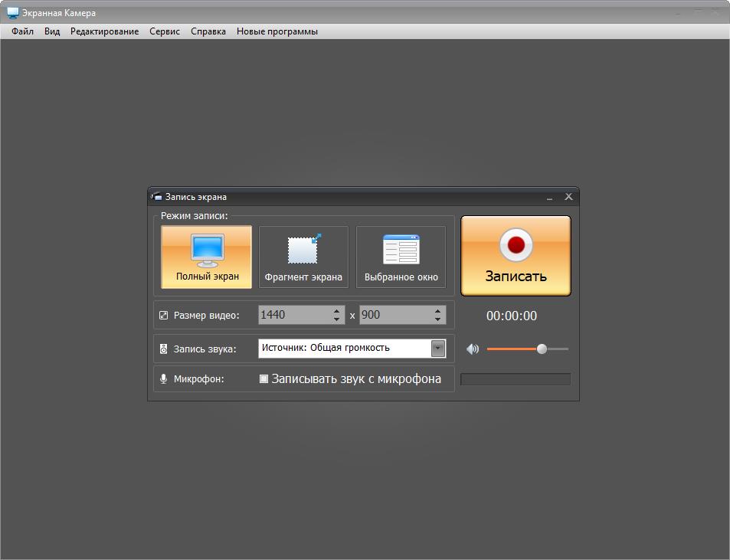730x560 pixels.
Task: Decrease video height with down arrow
Action: point(437,319)
